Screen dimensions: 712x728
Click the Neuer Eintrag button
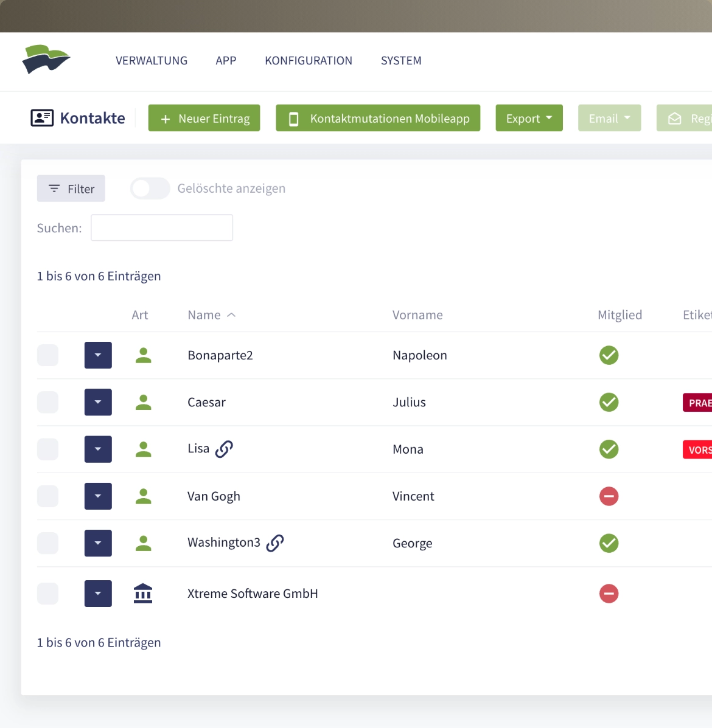point(204,118)
